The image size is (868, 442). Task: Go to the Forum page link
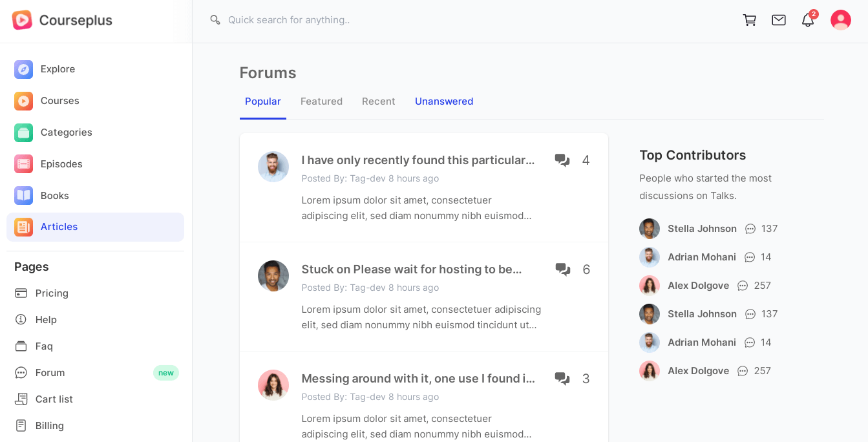50,373
